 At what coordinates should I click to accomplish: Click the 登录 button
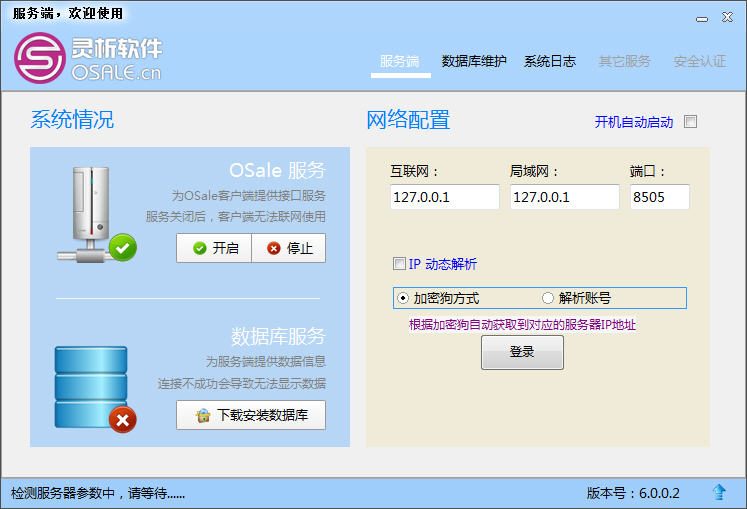pyautogui.click(x=522, y=352)
